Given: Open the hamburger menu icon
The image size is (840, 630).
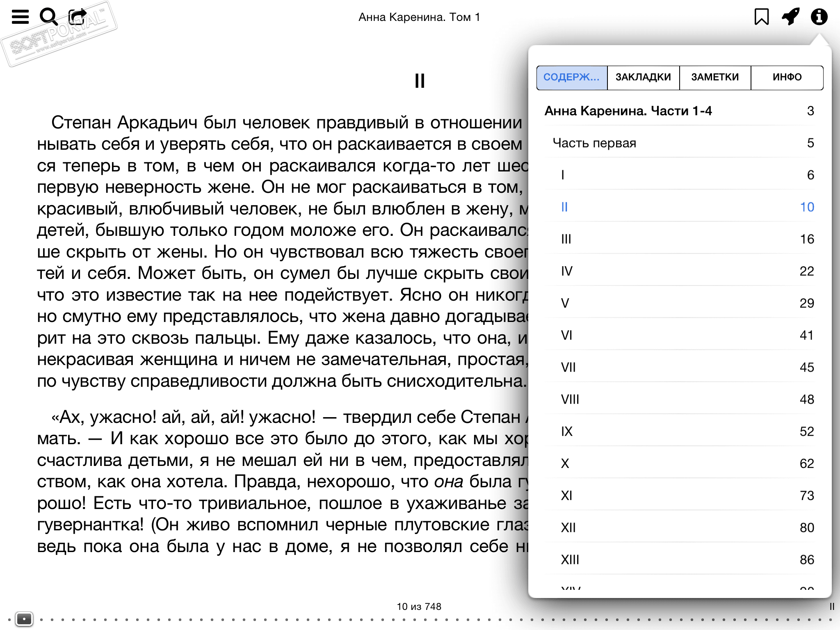Looking at the screenshot, I should pos(20,17).
